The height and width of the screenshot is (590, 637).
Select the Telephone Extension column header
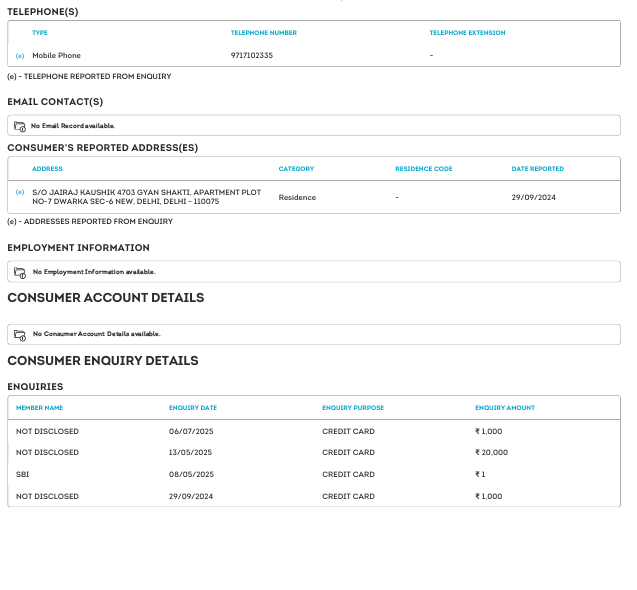pyautogui.click(x=467, y=33)
